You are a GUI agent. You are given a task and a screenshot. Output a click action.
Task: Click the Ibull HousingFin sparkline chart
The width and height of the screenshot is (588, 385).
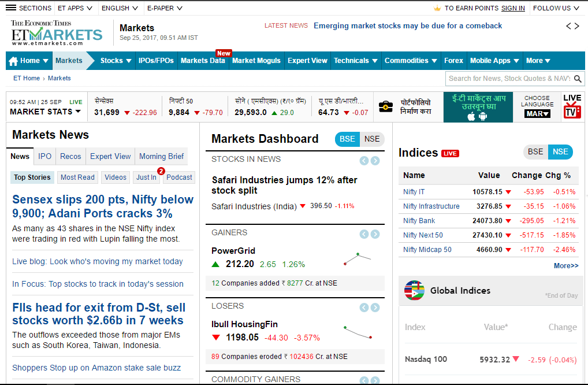358,332
